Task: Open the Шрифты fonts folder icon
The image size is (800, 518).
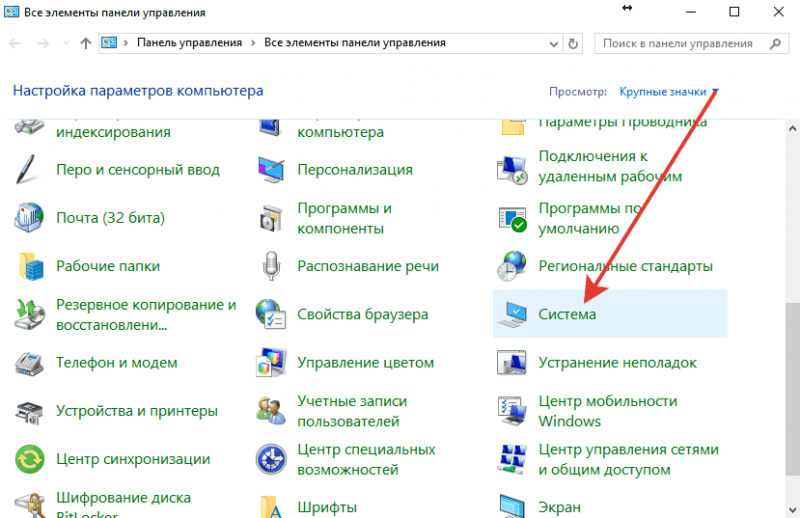Action: click(271, 507)
